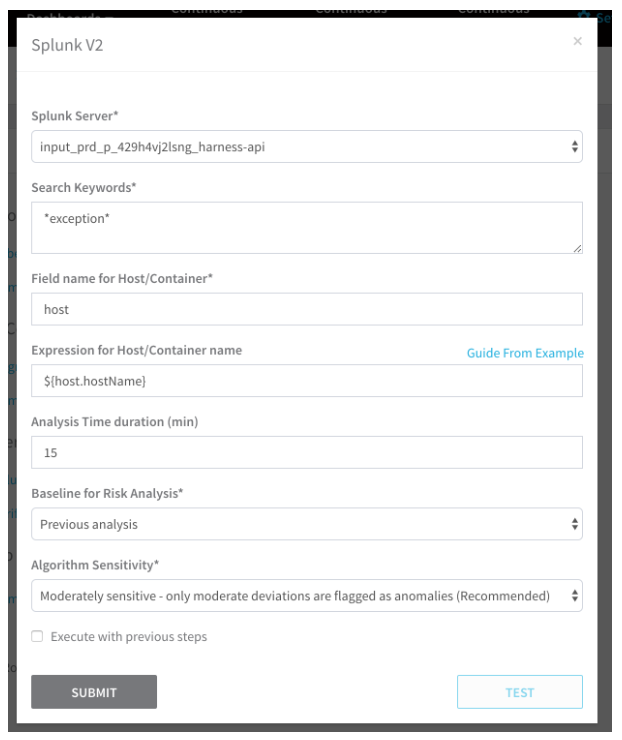Click the Expression for Host/Container name field

click(307, 381)
